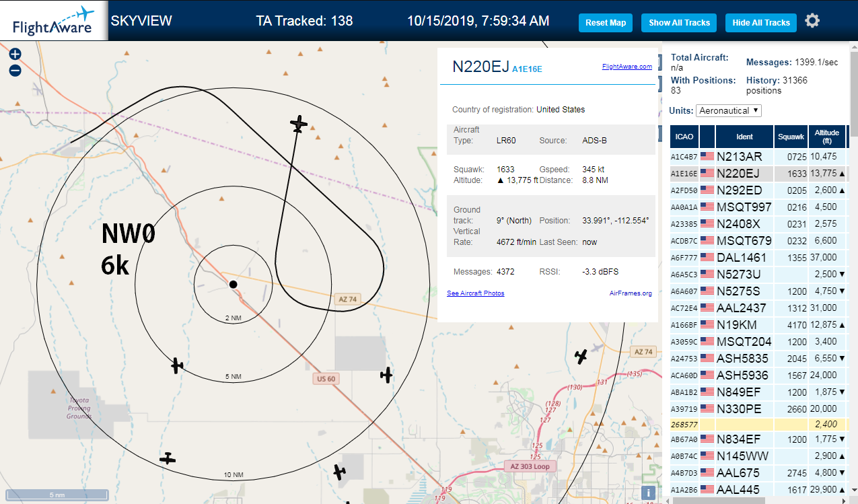Select N145WW row in aircraft table
Screen dimensions: 858x504
point(758,456)
